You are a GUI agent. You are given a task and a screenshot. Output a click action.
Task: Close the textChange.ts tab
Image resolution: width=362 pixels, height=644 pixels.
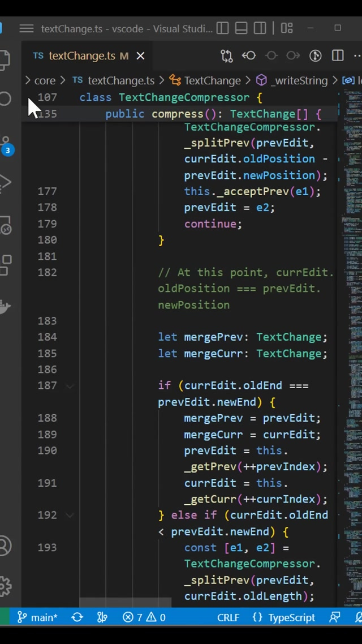point(140,55)
